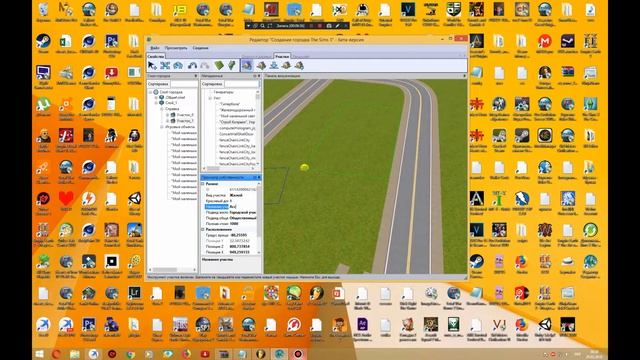Open the Файл menu
Image resolution: width=640 pixels, height=360 pixels.
point(155,48)
